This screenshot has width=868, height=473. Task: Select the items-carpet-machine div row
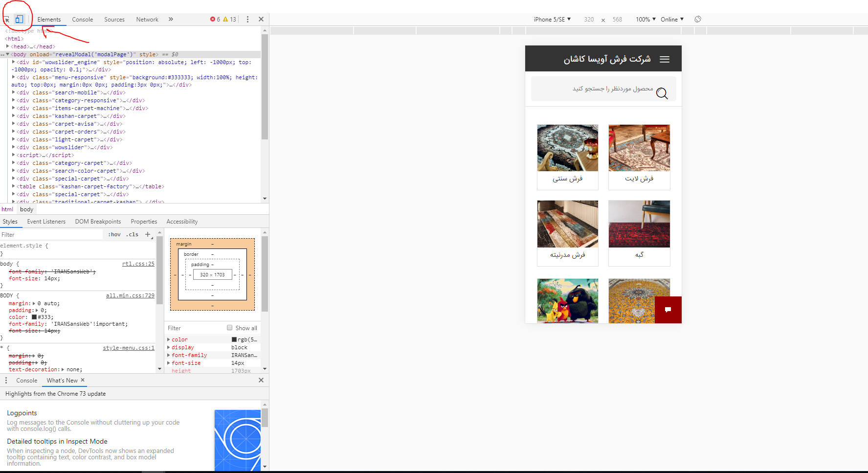tap(130, 108)
